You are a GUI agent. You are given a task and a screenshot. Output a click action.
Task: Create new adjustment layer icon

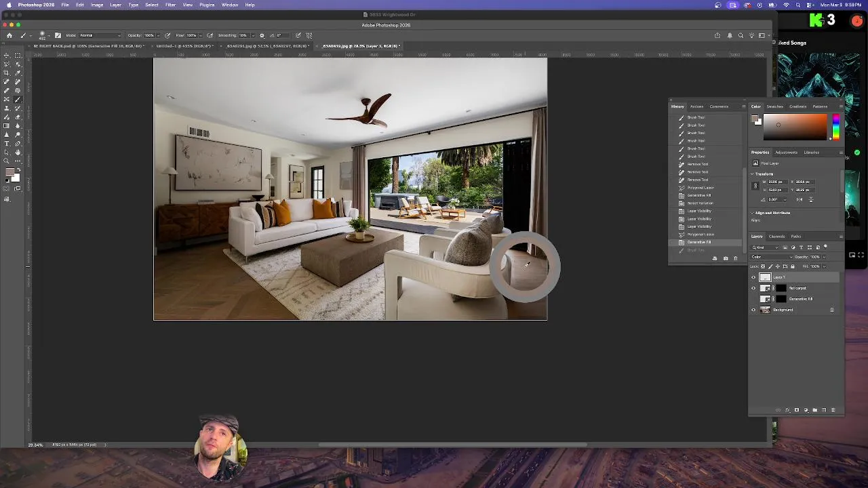[x=806, y=410]
